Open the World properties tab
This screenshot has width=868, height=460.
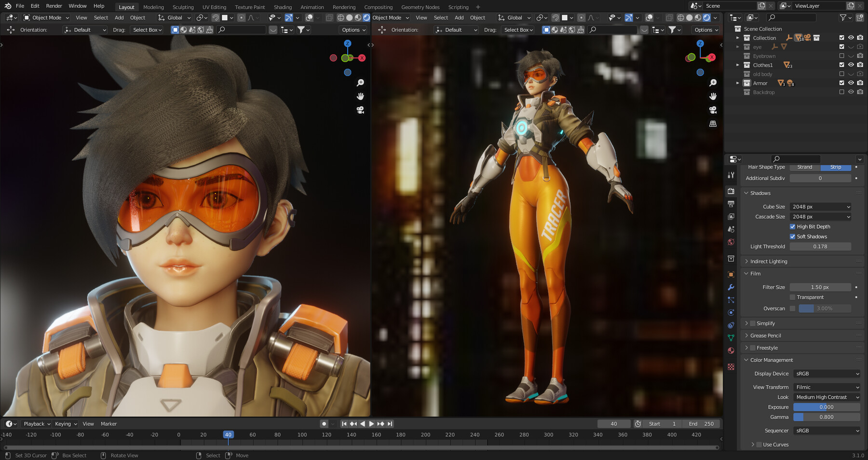[731, 242]
